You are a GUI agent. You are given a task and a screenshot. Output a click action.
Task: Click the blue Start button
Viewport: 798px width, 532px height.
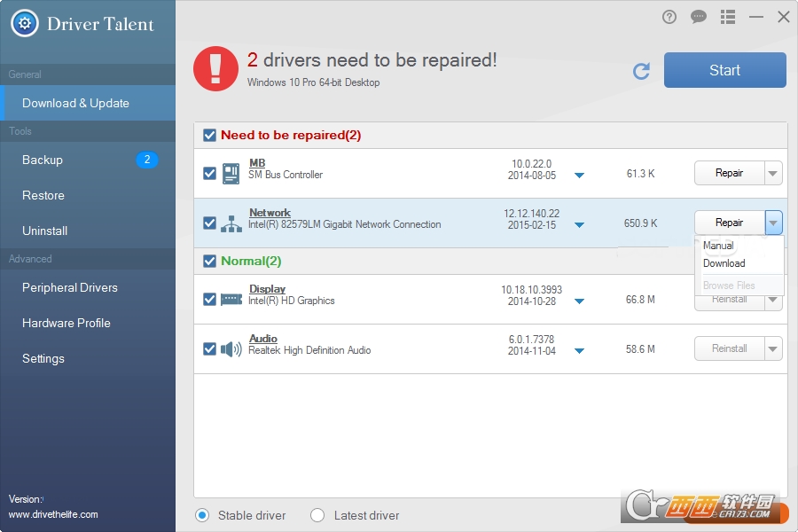coord(724,70)
